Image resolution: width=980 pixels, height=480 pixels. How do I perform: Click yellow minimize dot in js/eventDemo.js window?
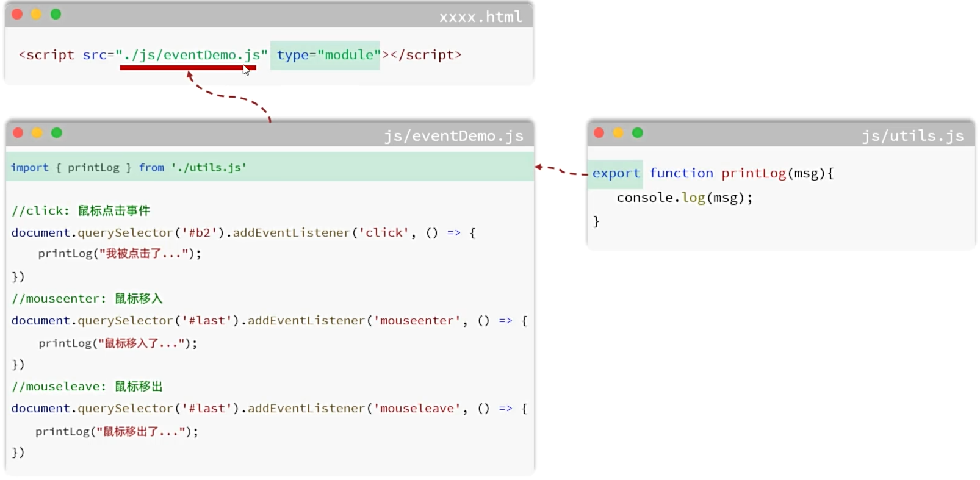click(x=37, y=132)
